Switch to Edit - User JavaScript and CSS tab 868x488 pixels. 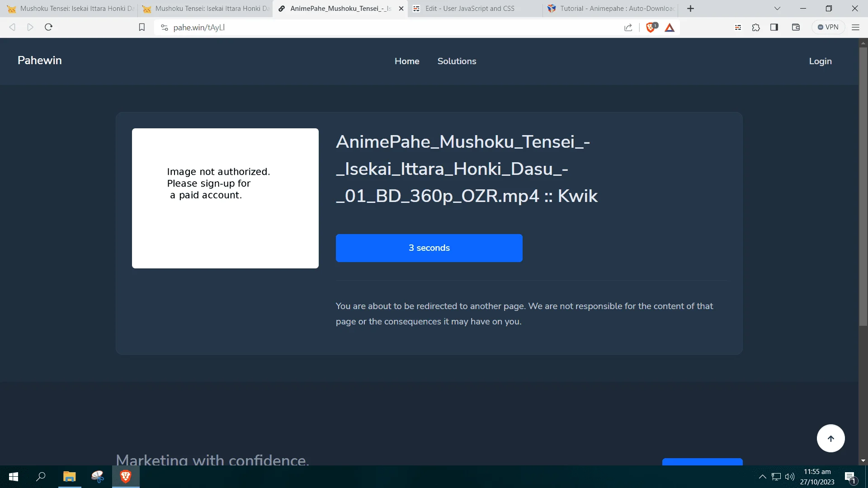475,9
